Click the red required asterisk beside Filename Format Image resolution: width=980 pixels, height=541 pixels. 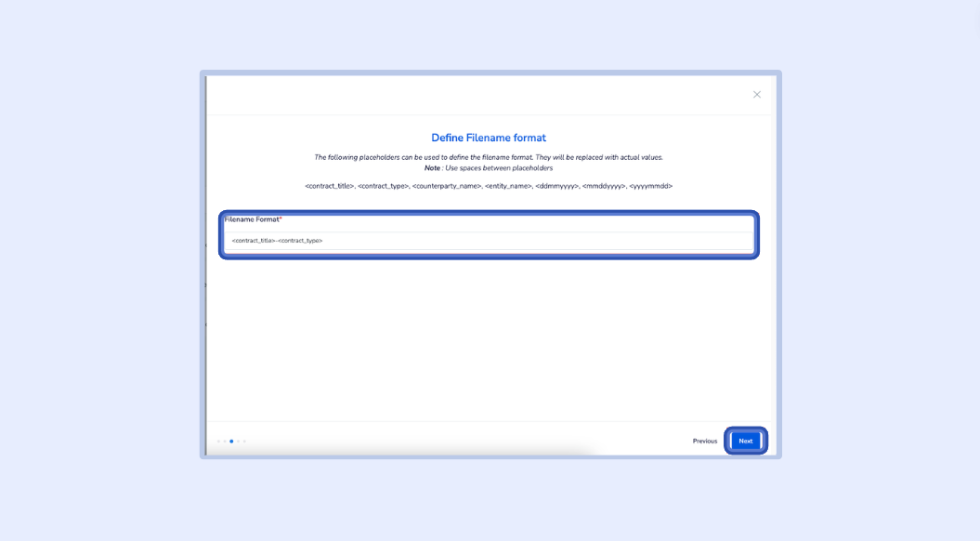coord(281,218)
